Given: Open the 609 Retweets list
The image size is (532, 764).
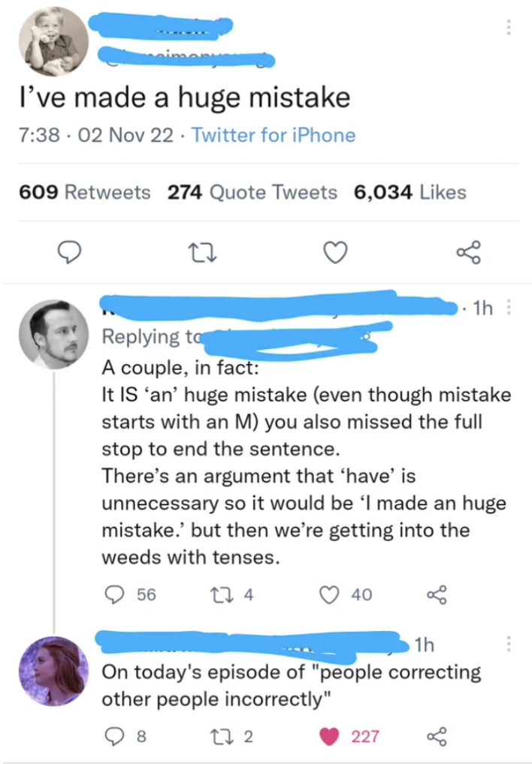Looking at the screenshot, I should click(84, 193).
